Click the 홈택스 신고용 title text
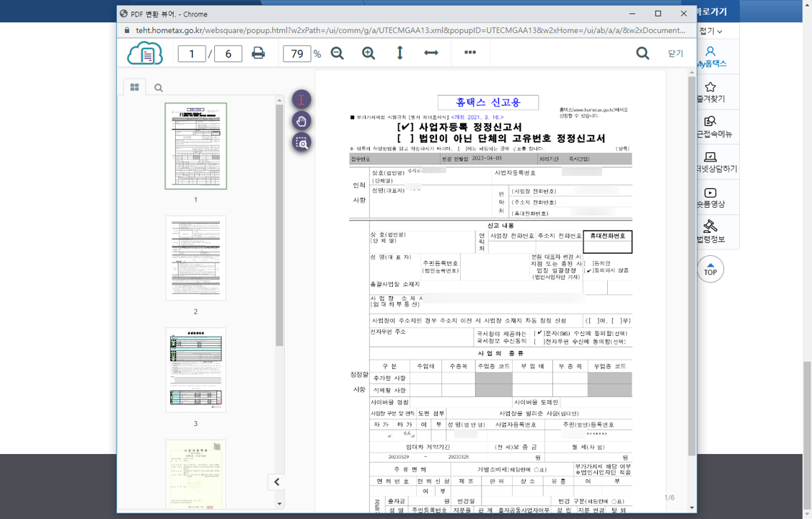 click(487, 102)
